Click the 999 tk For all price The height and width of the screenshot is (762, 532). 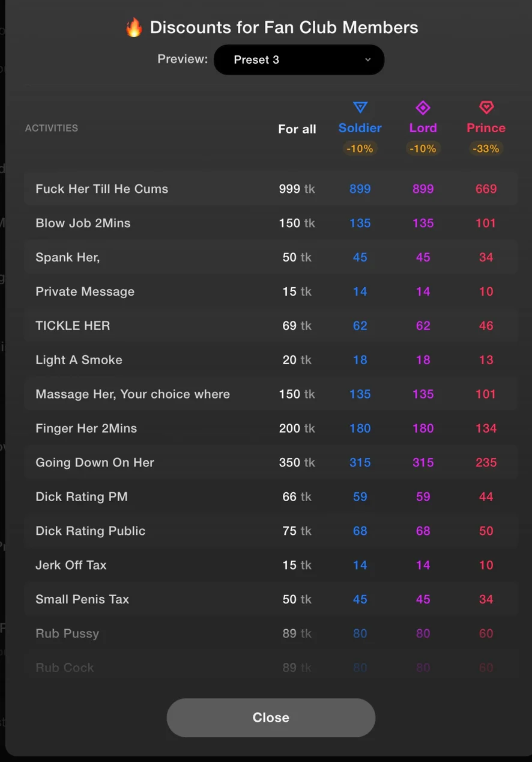click(x=297, y=189)
